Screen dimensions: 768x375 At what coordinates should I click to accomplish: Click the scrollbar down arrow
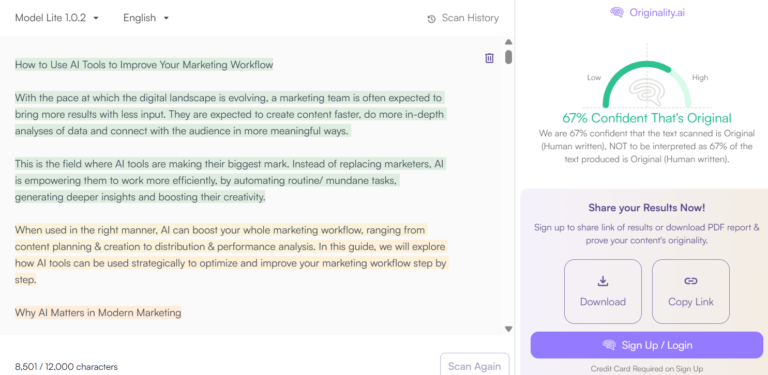click(x=508, y=329)
